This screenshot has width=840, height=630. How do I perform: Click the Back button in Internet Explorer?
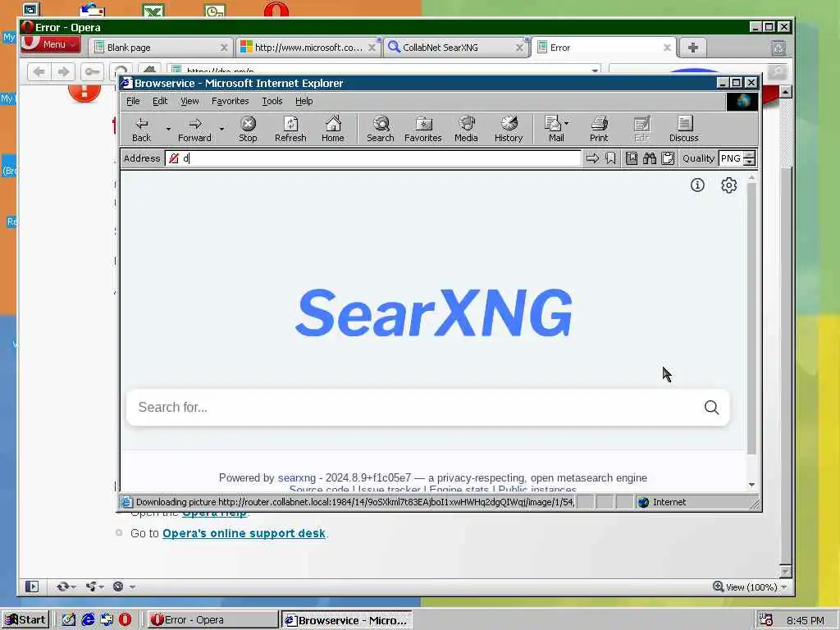pyautogui.click(x=141, y=129)
